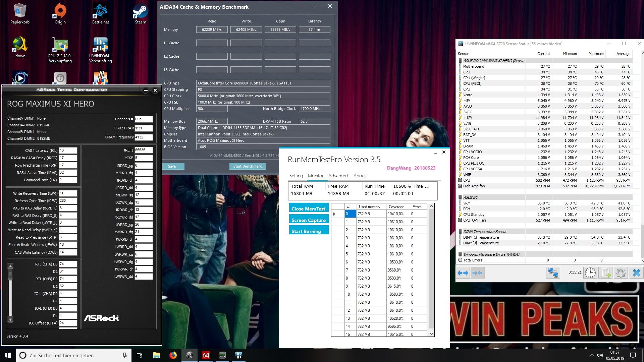Click the Windows Start button
The image size is (644, 362).
[8, 355]
